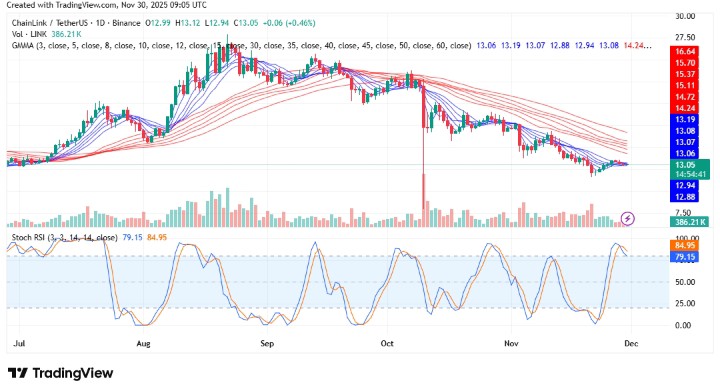Viewport: 720px width, 387px height.
Task: Click the Nov label on time axis
Action: (x=511, y=343)
